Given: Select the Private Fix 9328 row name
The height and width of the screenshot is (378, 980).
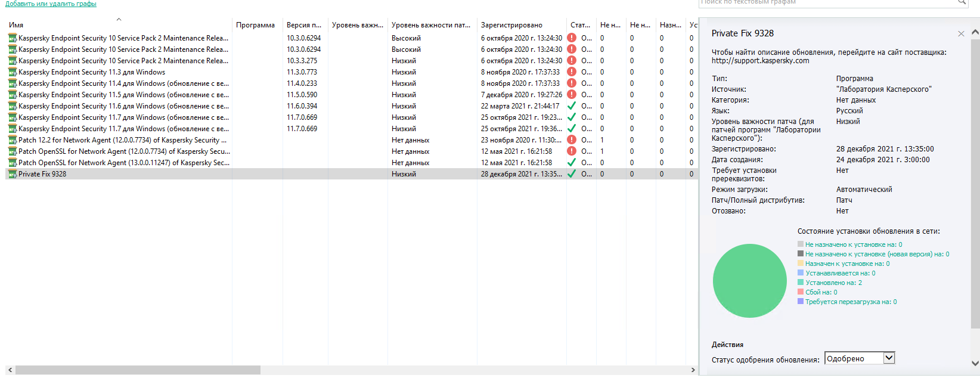Looking at the screenshot, I should (x=42, y=174).
